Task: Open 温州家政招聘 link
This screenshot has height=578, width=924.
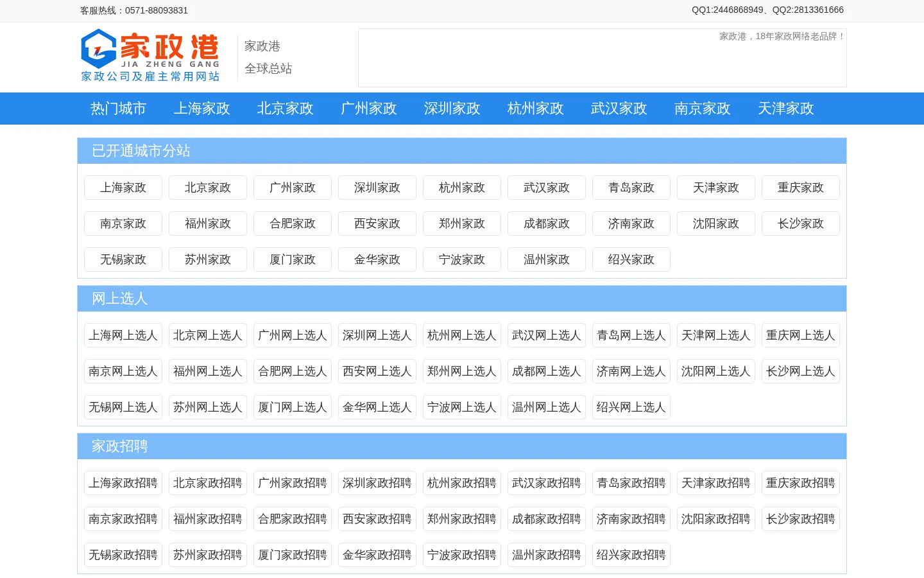Action: tap(547, 555)
